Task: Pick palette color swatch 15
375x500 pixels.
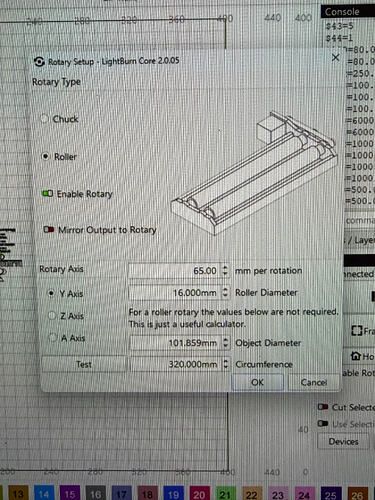Action: point(70,493)
